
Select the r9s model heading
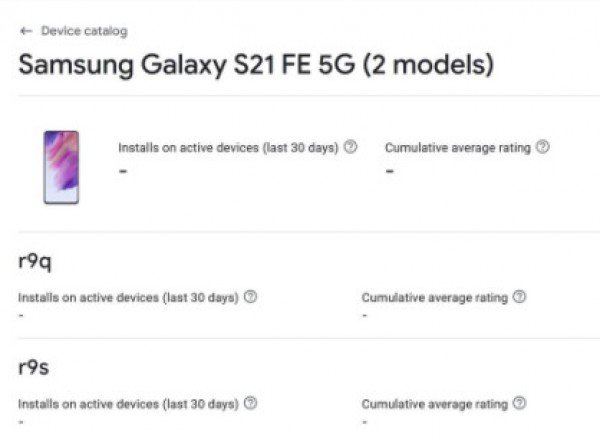pyautogui.click(x=34, y=367)
